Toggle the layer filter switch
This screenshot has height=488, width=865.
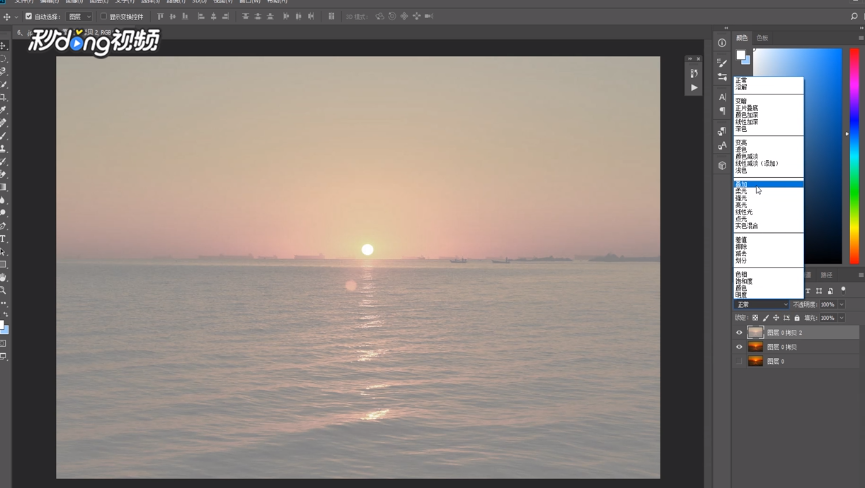pyautogui.click(x=843, y=290)
